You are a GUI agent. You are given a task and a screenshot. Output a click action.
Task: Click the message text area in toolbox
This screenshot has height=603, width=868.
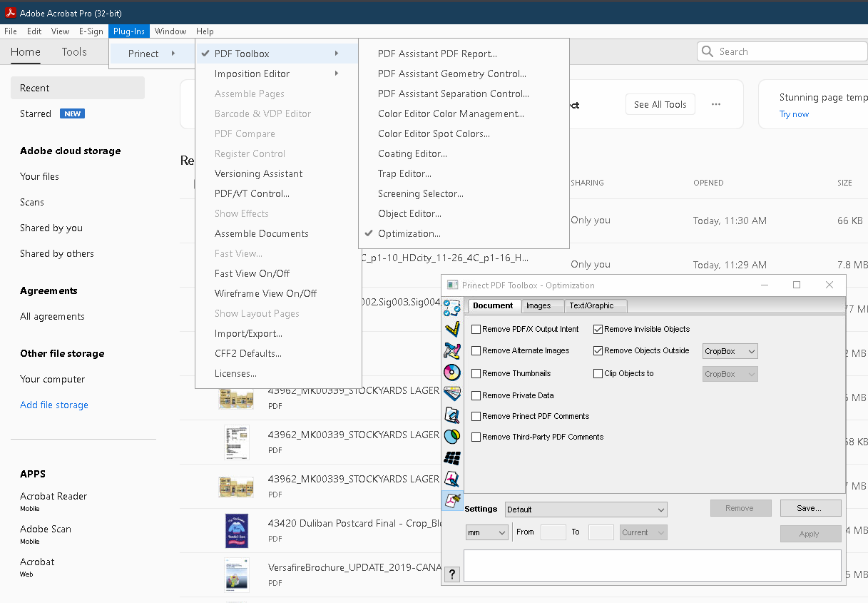point(653,566)
